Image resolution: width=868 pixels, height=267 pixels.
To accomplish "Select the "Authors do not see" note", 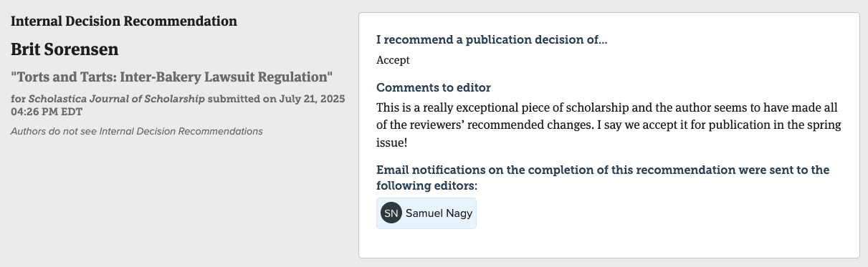I will coord(137,132).
